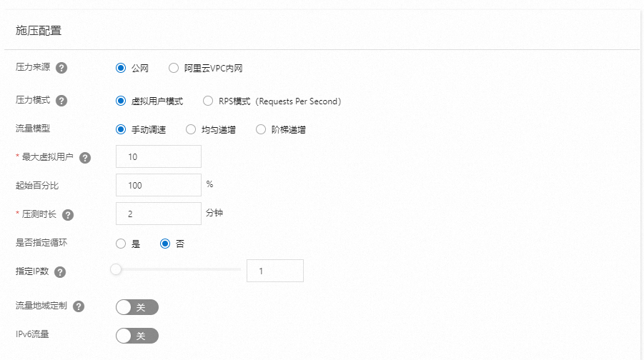
Task: Toggle the IPv6流量 switch
Action: 137,336
